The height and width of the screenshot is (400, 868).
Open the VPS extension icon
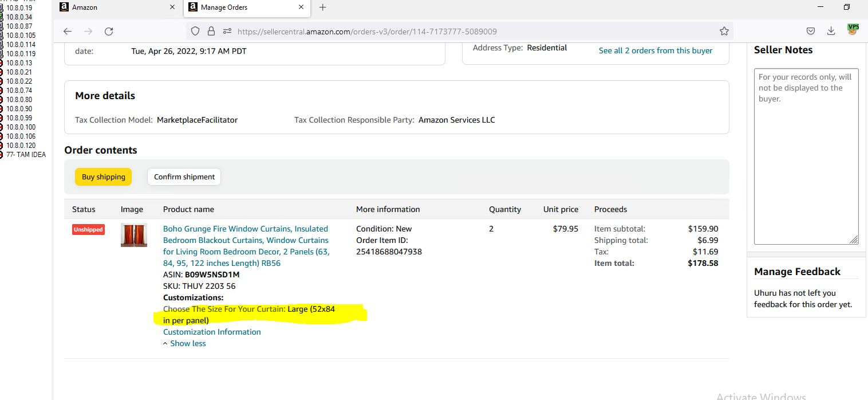[853, 30]
